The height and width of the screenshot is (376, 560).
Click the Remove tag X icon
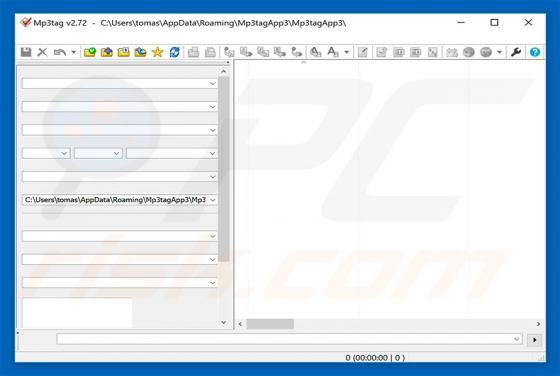[42, 52]
